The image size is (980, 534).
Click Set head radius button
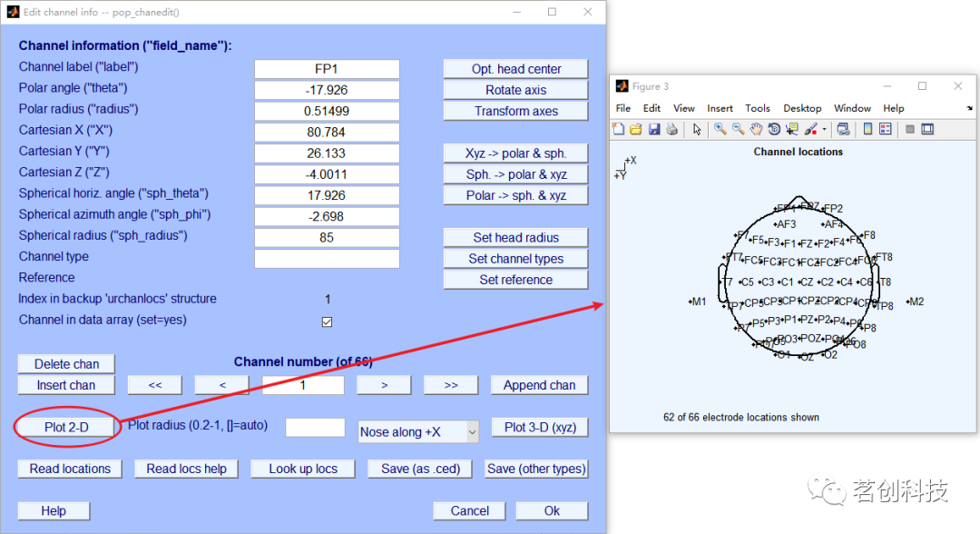click(515, 238)
